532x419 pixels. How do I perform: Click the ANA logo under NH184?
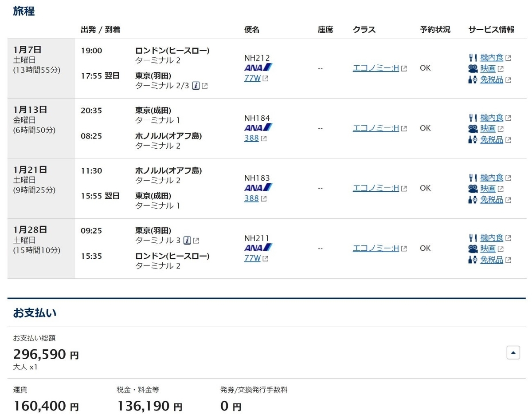pos(258,127)
